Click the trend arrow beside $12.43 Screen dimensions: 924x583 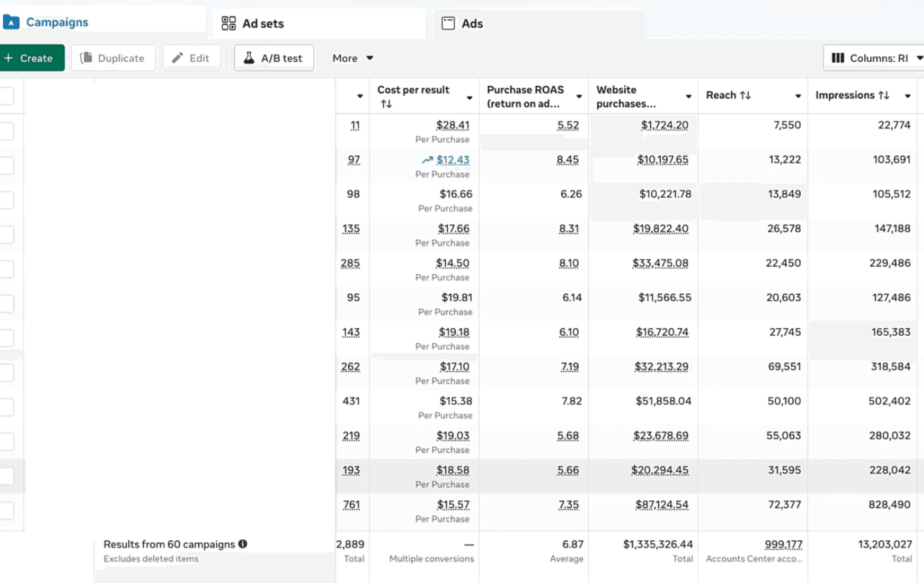(427, 160)
